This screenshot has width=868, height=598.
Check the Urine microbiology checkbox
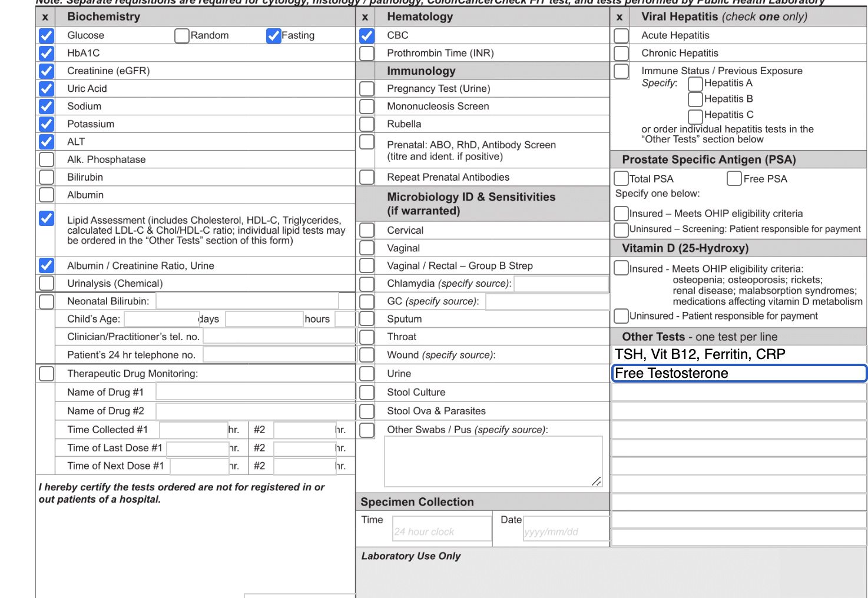click(x=367, y=374)
